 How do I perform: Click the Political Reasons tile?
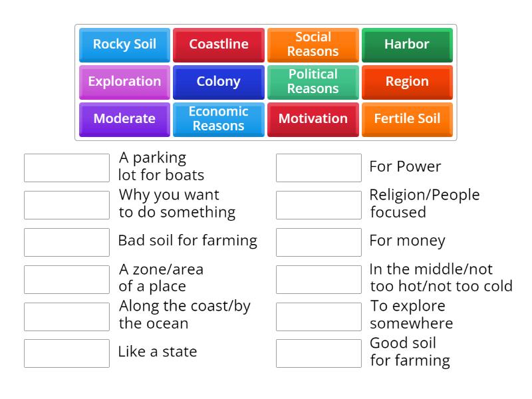(313, 82)
